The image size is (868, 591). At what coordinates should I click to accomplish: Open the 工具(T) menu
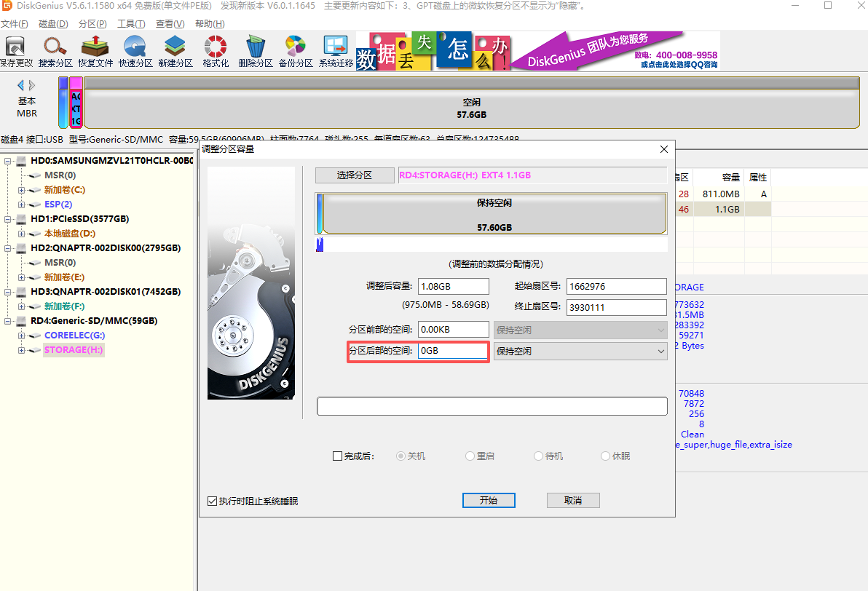click(x=130, y=24)
